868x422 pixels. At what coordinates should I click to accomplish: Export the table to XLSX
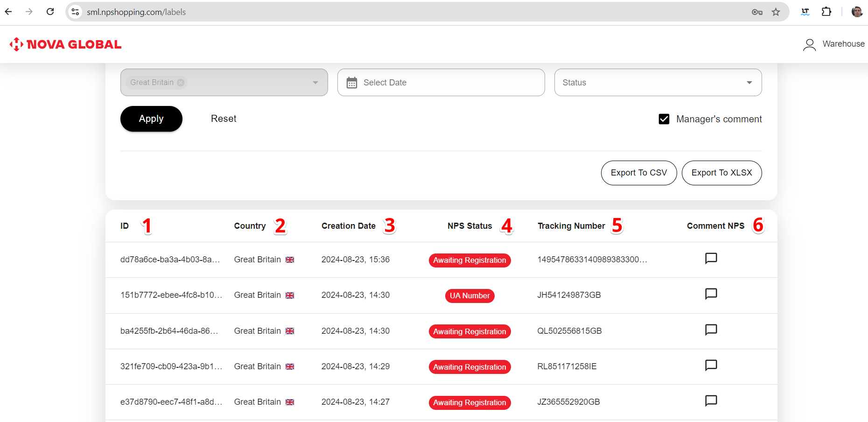[721, 173]
